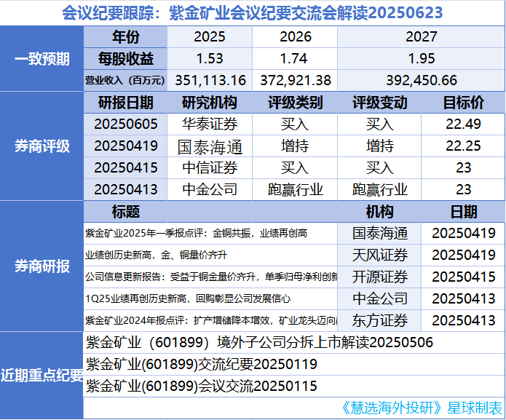Image resolution: width=506 pixels, height=420 pixels.
Task: Click the 日期 column header
Action: pyautogui.click(x=463, y=212)
